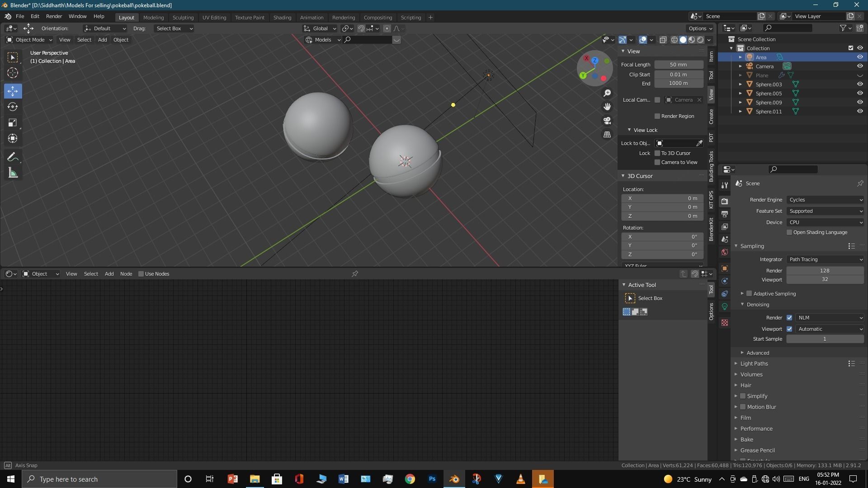Expand Sphere.005 in the outliner

pos(740,94)
